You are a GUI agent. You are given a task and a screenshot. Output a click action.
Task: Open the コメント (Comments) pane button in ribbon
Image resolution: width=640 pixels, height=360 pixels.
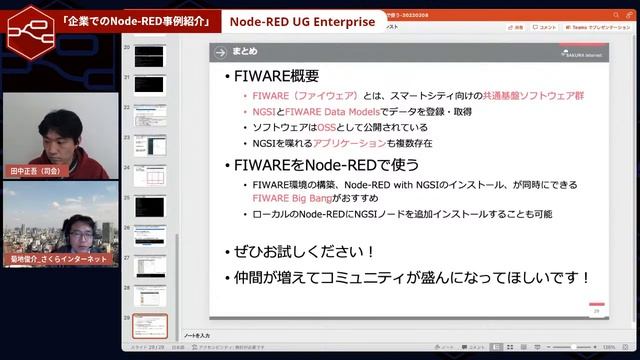tap(544, 27)
